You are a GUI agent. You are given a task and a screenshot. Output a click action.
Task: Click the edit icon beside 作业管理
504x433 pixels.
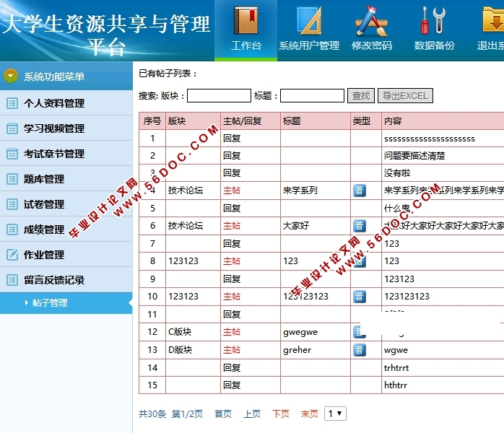point(12,255)
